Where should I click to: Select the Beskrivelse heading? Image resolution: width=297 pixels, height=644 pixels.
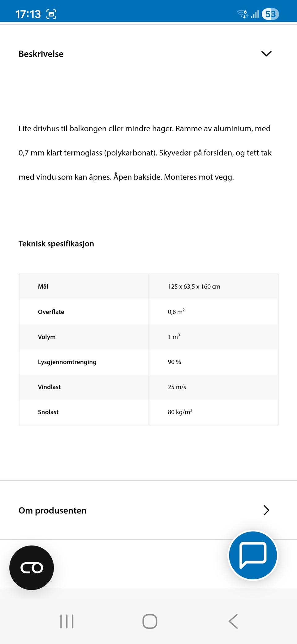click(41, 54)
